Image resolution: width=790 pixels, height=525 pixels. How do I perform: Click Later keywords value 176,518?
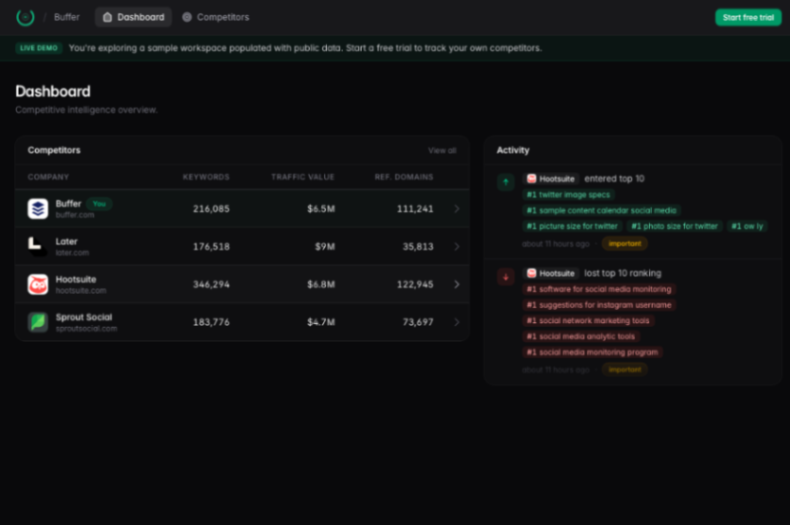tap(211, 246)
